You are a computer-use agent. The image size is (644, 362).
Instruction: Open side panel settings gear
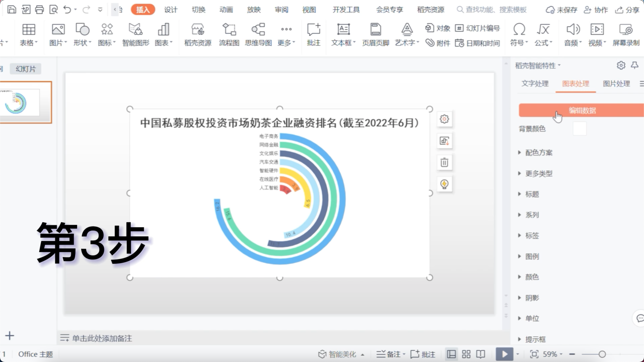click(621, 65)
